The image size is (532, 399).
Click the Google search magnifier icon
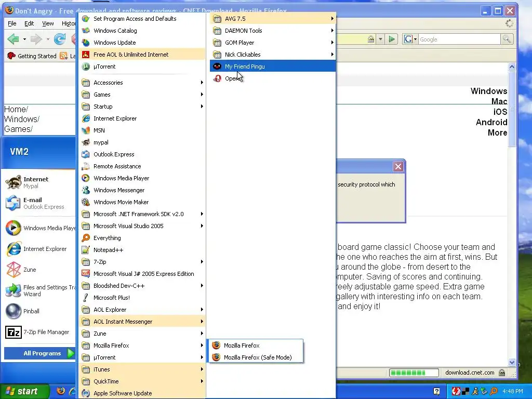(x=507, y=39)
